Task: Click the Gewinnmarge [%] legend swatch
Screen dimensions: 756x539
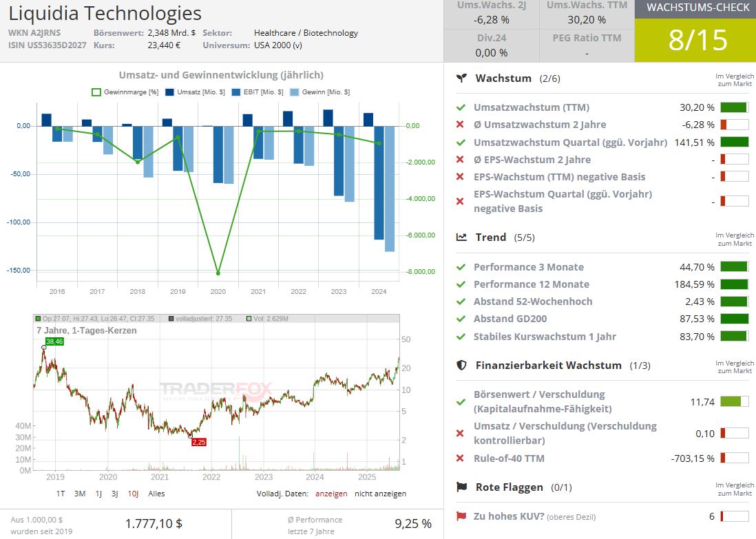Action: [96, 92]
